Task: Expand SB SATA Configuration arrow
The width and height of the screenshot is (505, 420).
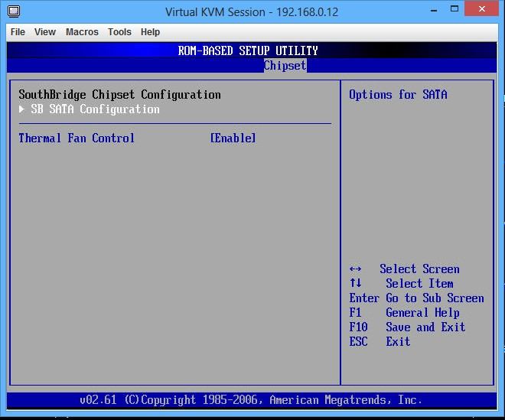Action: 21,109
